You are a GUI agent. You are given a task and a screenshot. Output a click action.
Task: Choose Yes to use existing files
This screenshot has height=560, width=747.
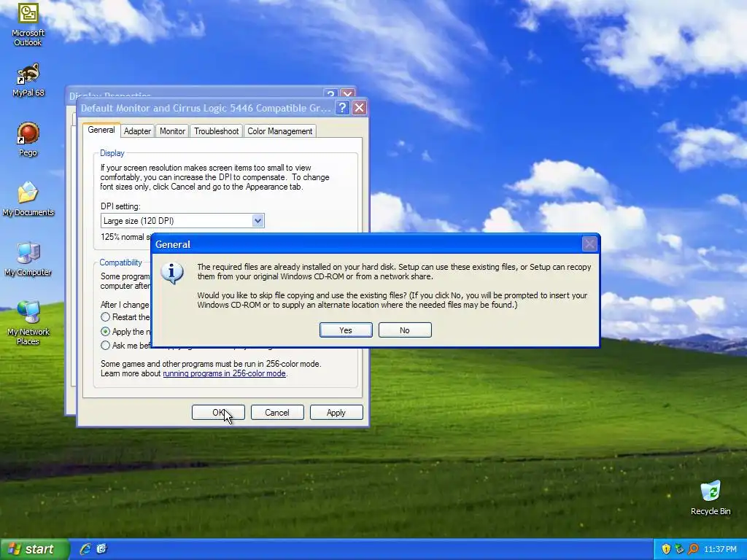click(346, 330)
